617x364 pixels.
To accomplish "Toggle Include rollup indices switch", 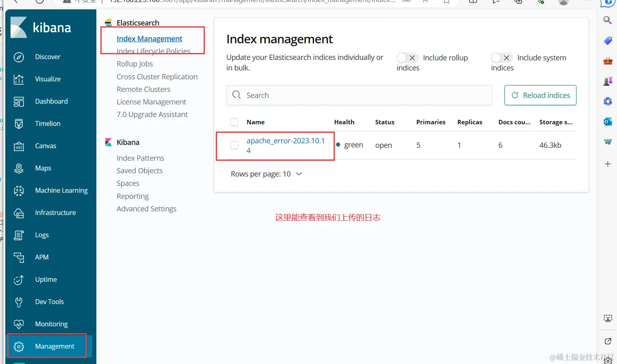I will [407, 58].
